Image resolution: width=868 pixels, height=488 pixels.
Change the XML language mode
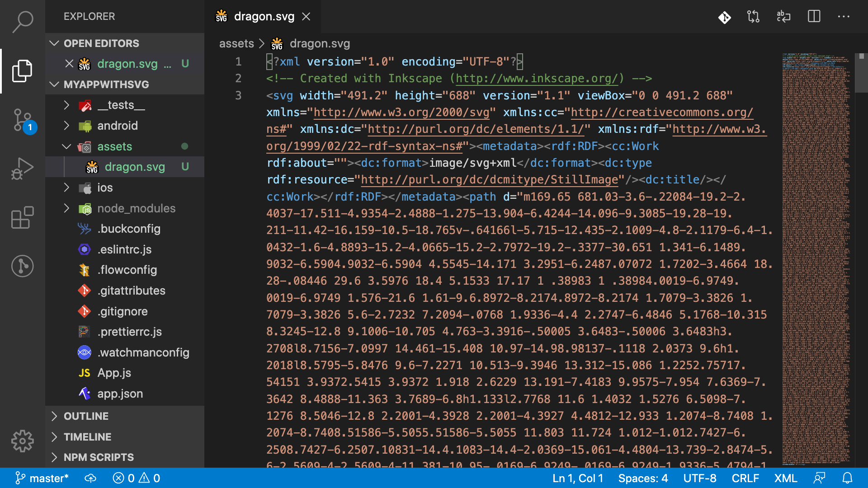(x=785, y=478)
